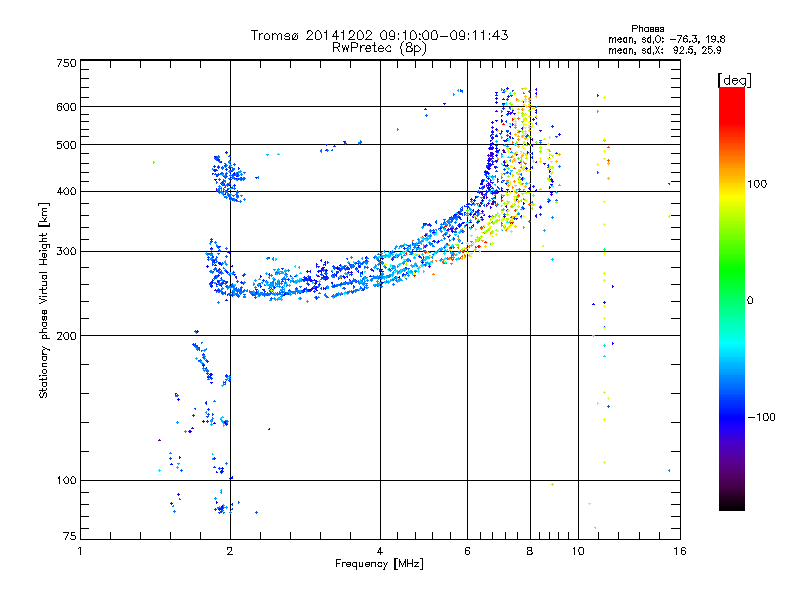Click the frequency axis tick label "1"
The height and width of the screenshot is (600, 800).
[x=80, y=551]
